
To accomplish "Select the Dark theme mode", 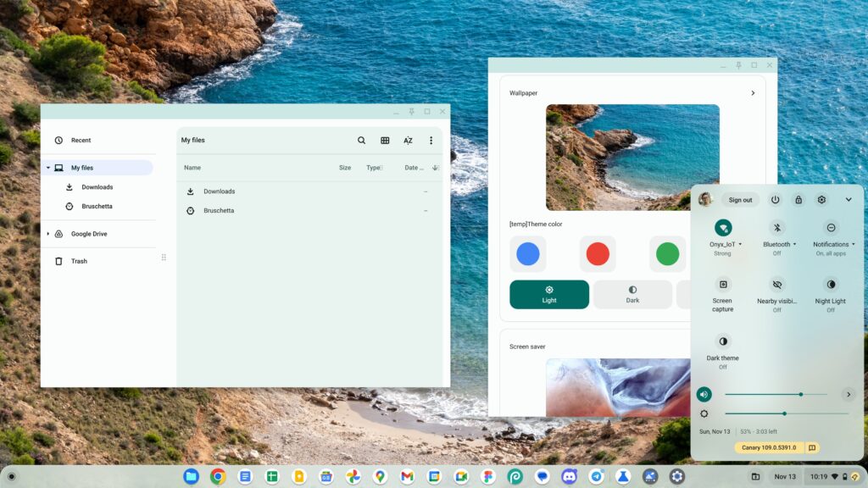I will (x=632, y=295).
